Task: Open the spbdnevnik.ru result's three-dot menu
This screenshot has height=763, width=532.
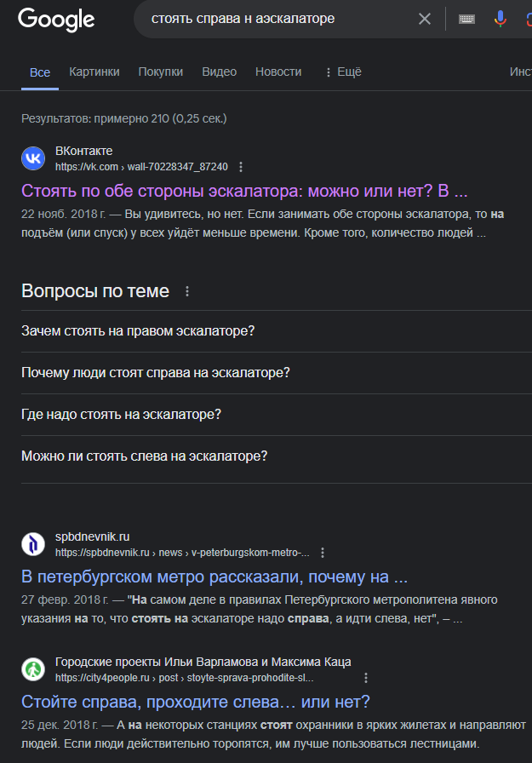Action: [x=323, y=553]
